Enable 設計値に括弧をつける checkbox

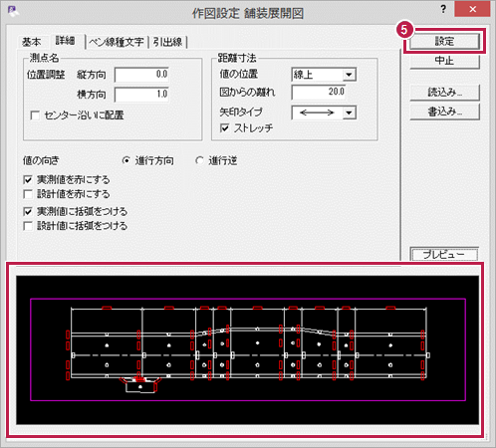click(x=28, y=226)
